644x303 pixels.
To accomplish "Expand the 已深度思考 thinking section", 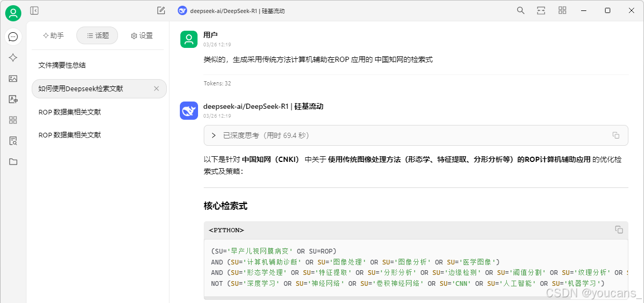I will (x=416, y=135).
